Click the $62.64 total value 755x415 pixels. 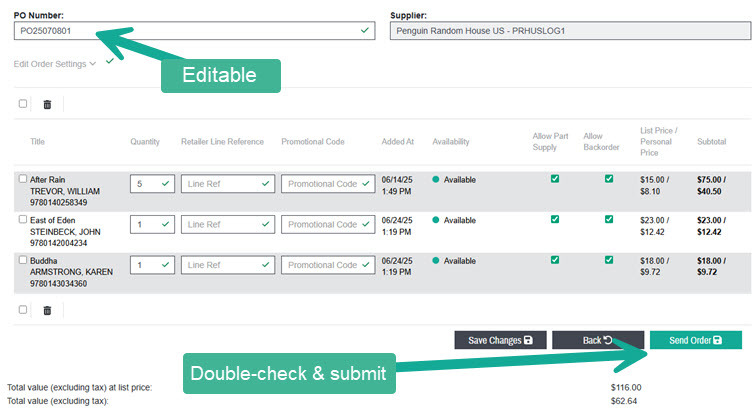pyautogui.click(x=624, y=401)
